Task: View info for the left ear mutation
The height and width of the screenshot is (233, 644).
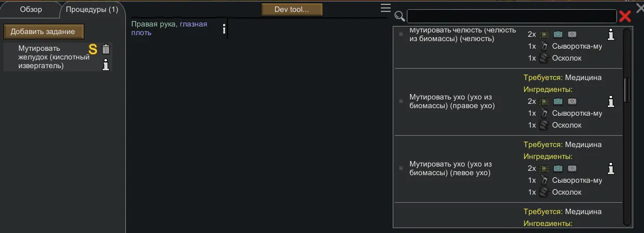Action: point(611,168)
